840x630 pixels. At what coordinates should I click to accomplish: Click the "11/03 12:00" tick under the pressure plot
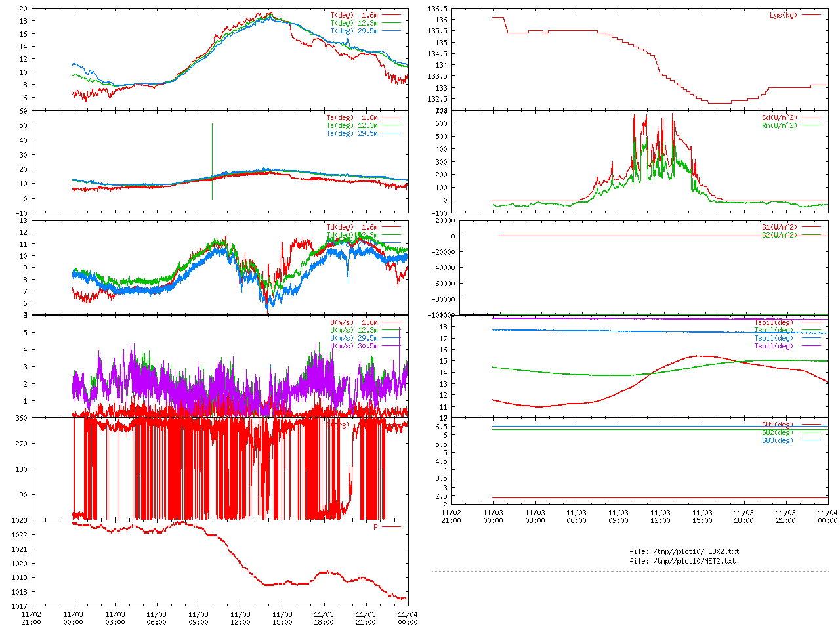(x=240, y=618)
